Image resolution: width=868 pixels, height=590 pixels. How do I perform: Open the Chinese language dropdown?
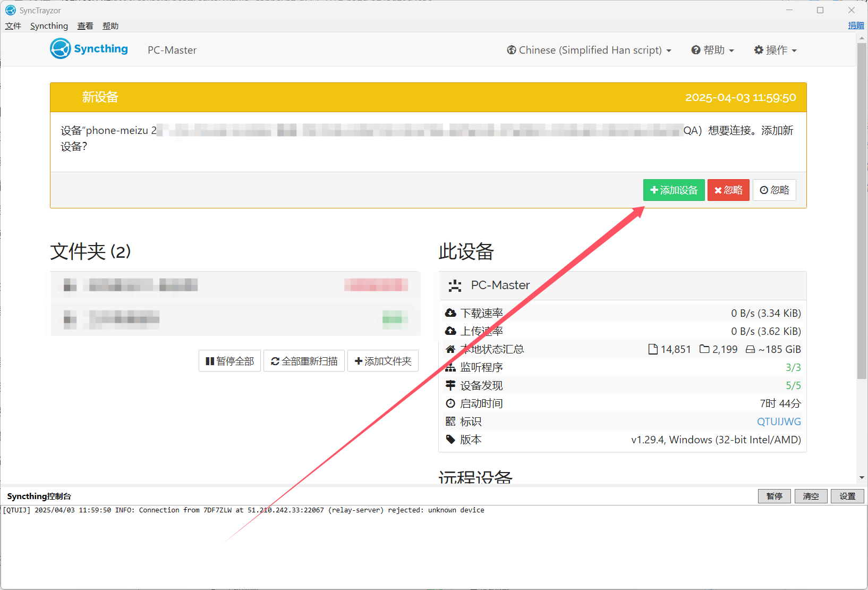tap(589, 50)
